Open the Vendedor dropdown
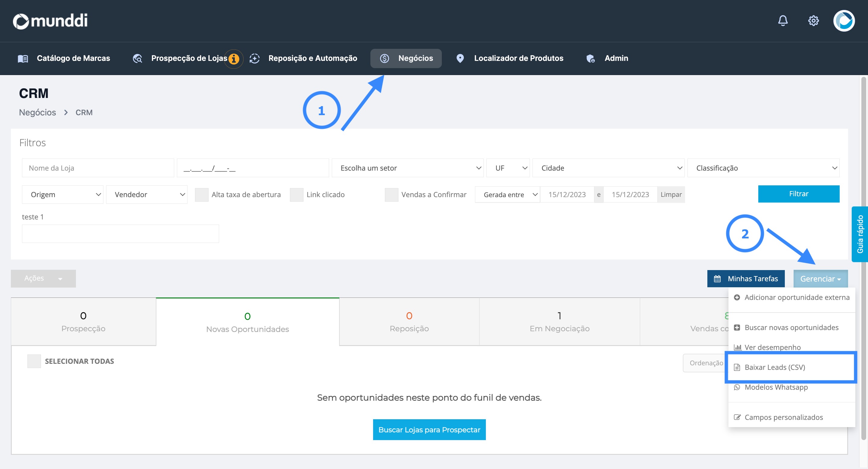The width and height of the screenshot is (868, 469). click(x=147, y=194)
